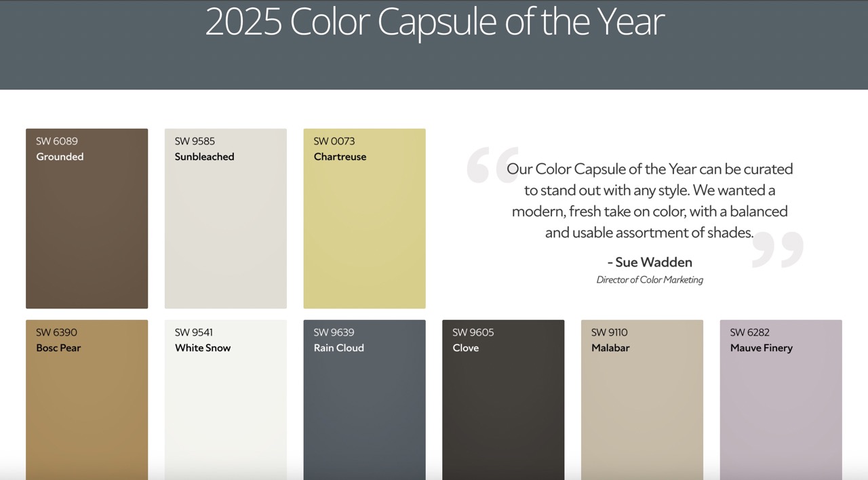Viewport: 868px width, 480px height.
Task: Click the SW 6390 color code
Action: 56,332
